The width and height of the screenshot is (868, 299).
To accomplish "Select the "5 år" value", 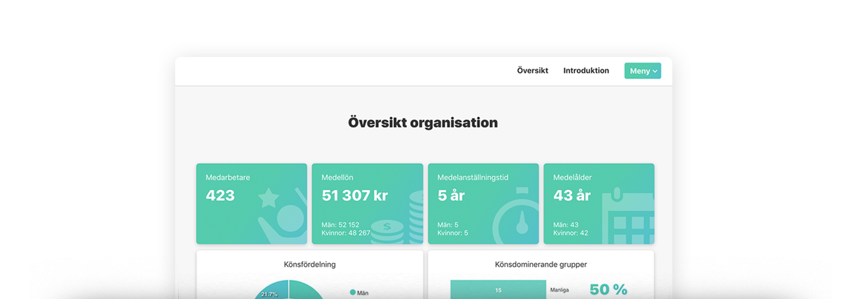I will [x=451, y=196].
